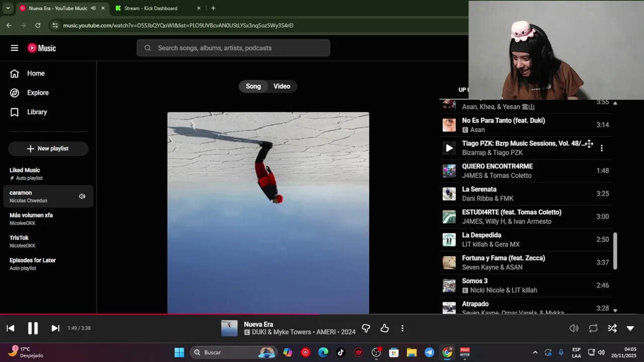Open a new browser tab
This screenshot has height=362, width=644.
[x=213, y=8]
